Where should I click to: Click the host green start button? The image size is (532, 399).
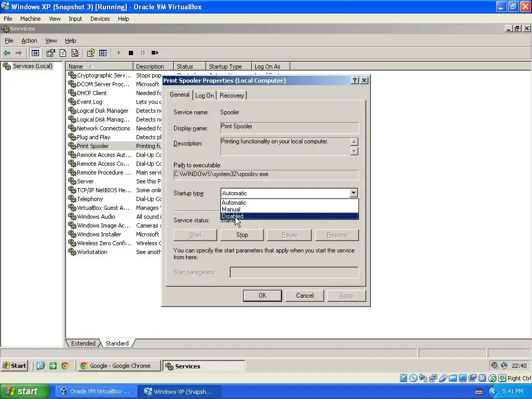coord(24,392)
